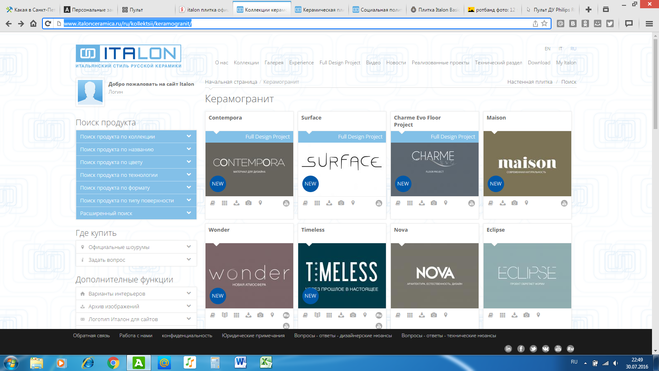Go back with browser back arrow
The image size is (659, 371).
click(9, 24)
